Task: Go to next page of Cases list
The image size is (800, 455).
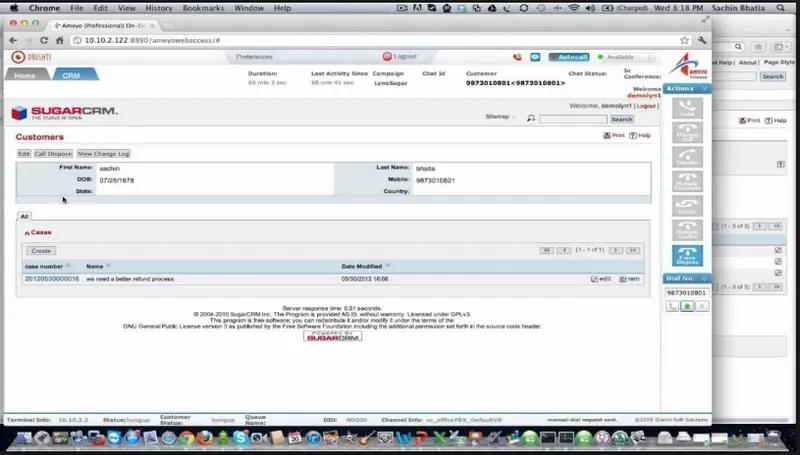Action: click(616, 250)
